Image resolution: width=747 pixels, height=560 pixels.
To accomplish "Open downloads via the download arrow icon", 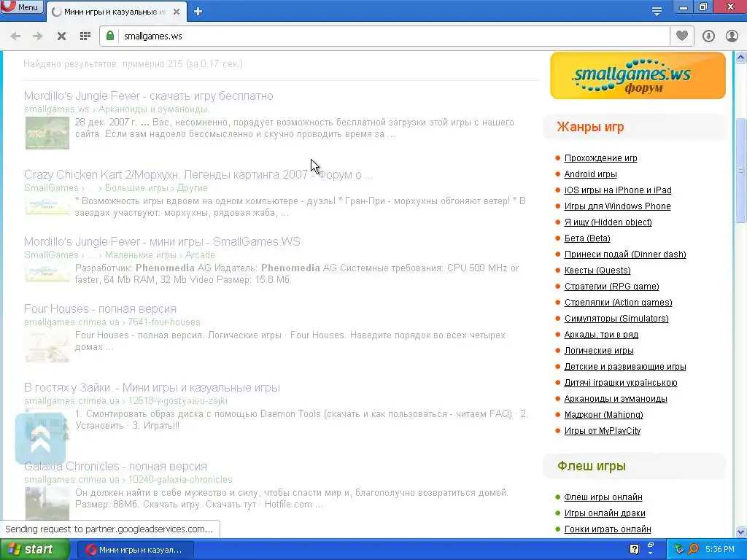I will coord(708,36).
